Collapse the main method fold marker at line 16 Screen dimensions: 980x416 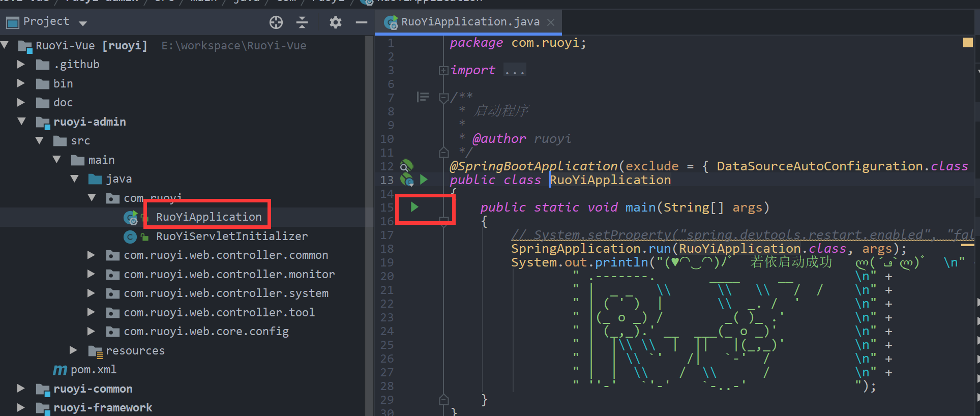point(443,221)
